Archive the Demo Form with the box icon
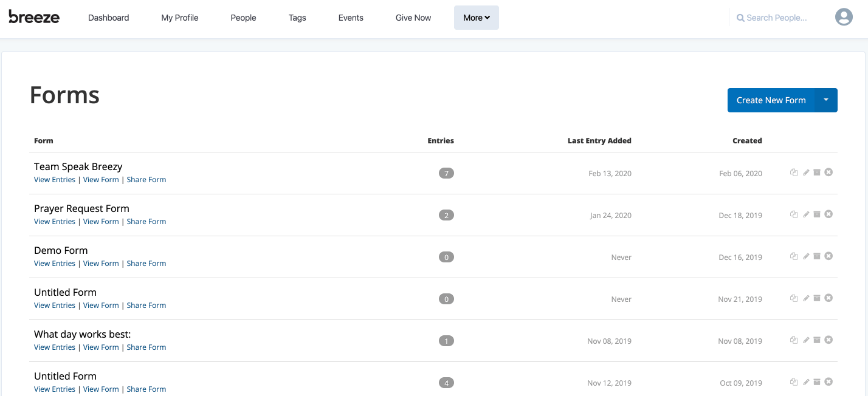Image resolution: width=868 pixels, height=396 pixels. click(x=817, y=256)
